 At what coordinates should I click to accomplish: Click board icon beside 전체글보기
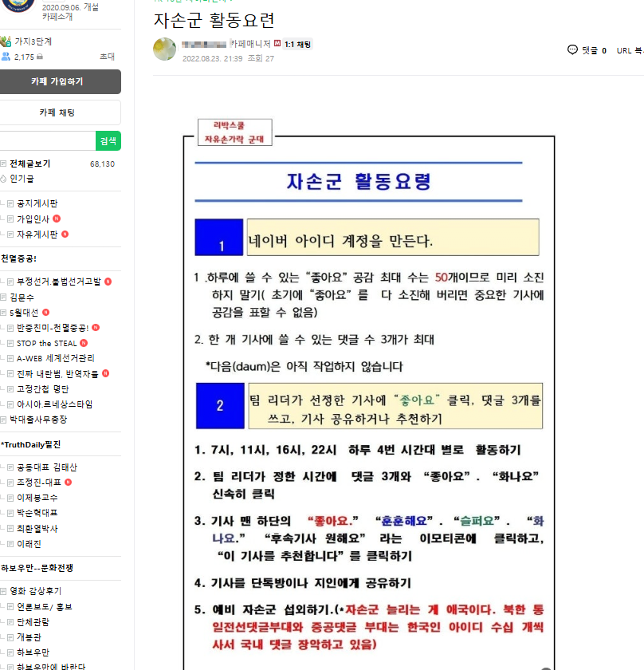point(3,164)
